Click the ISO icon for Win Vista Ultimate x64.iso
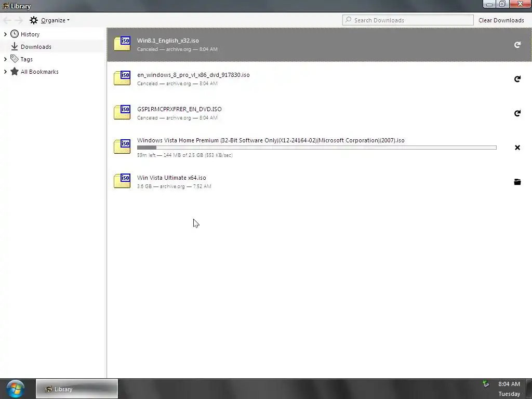Image resolution: width=532 pixels, height=399 pixels. click(x=122, y=181)
